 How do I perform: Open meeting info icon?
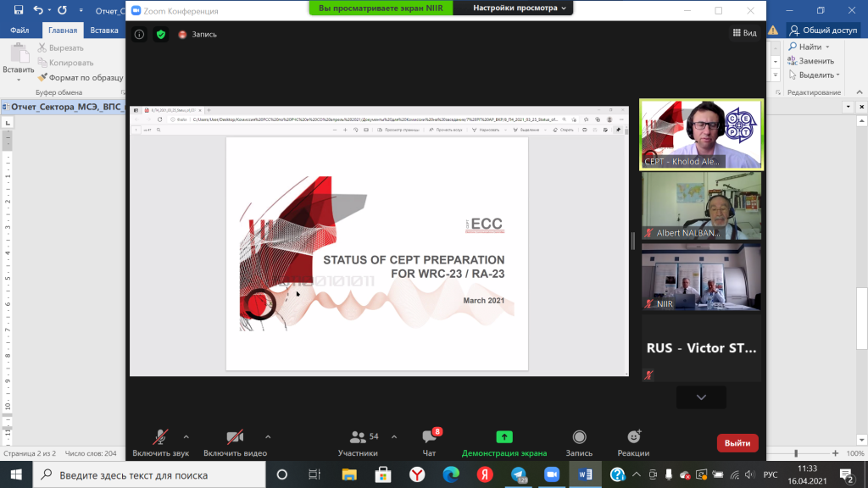point(140,34)
